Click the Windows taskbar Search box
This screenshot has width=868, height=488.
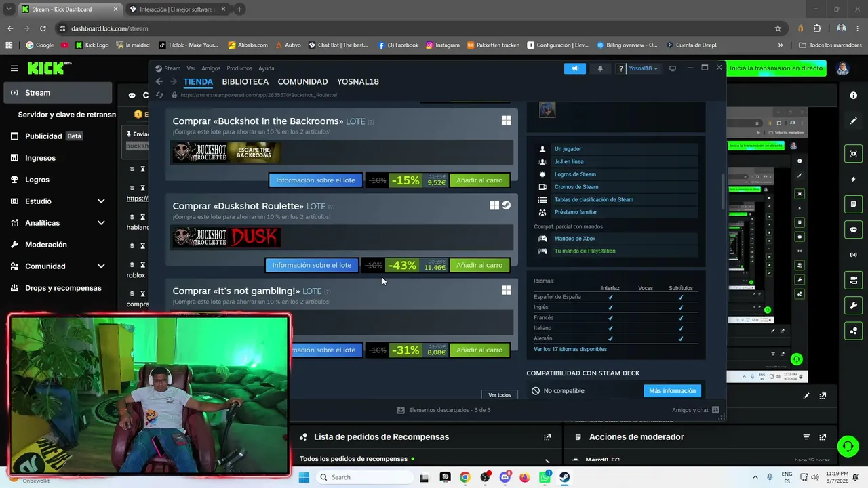pos(363,477)
